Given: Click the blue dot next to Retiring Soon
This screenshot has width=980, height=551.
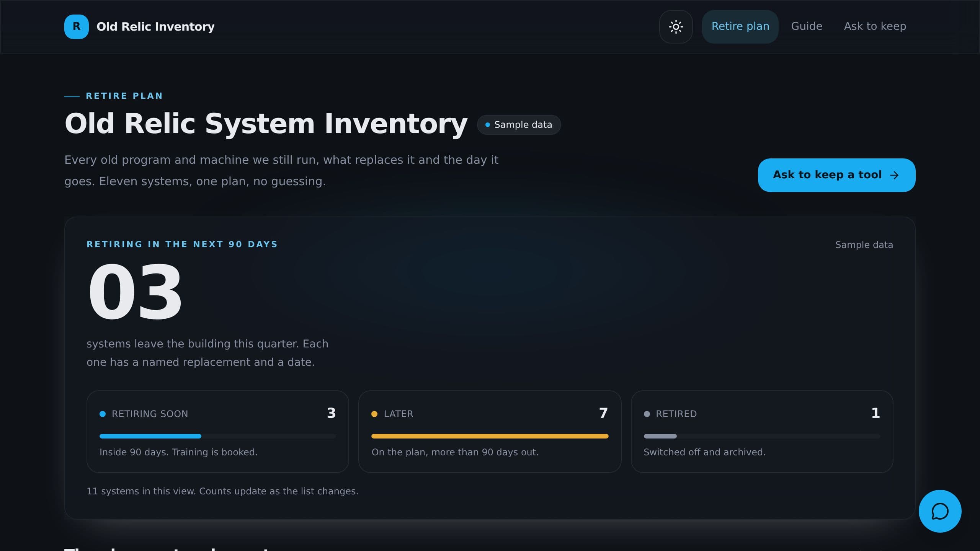Looking at the screenshot, I should 103,414.
